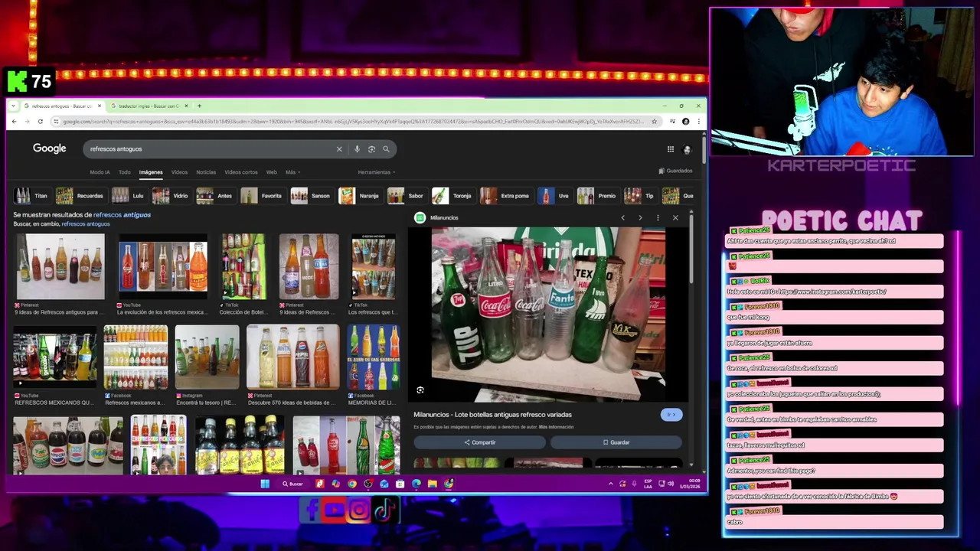Close the image preview panel
980x551 pixels.
pyautogui.click(x=675, y=218)
